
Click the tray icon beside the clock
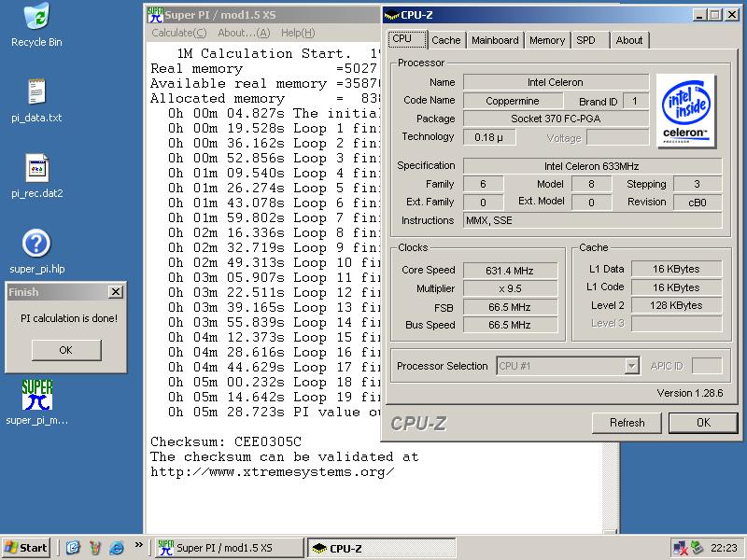(697, 548)
